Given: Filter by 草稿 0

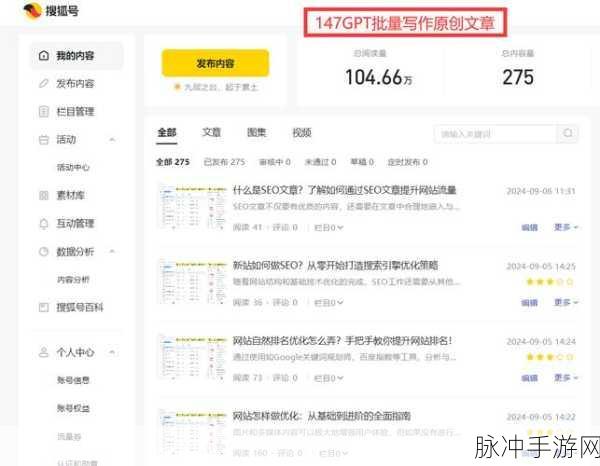Looking at the screenshot, I should tap(362, 162).
